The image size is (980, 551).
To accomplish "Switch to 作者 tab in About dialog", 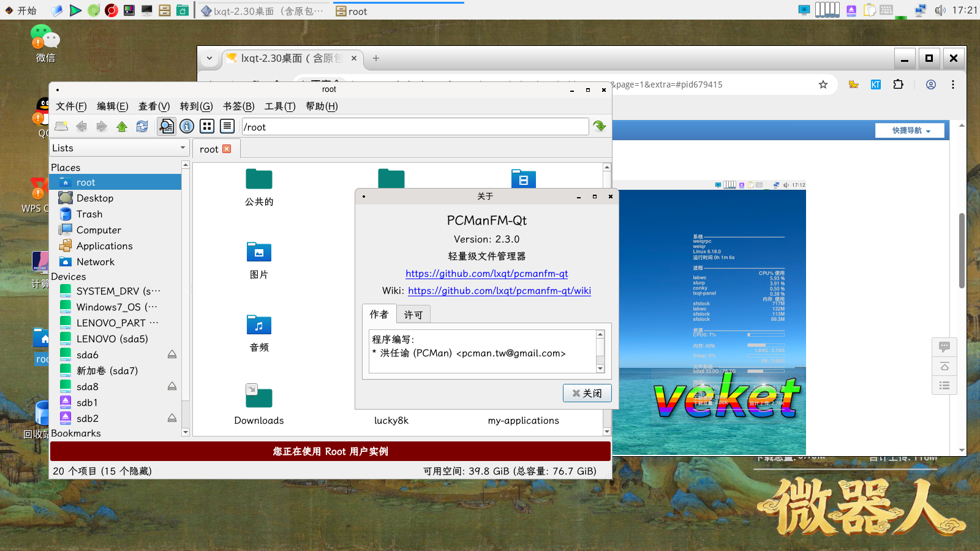I will tap(379, 314).
